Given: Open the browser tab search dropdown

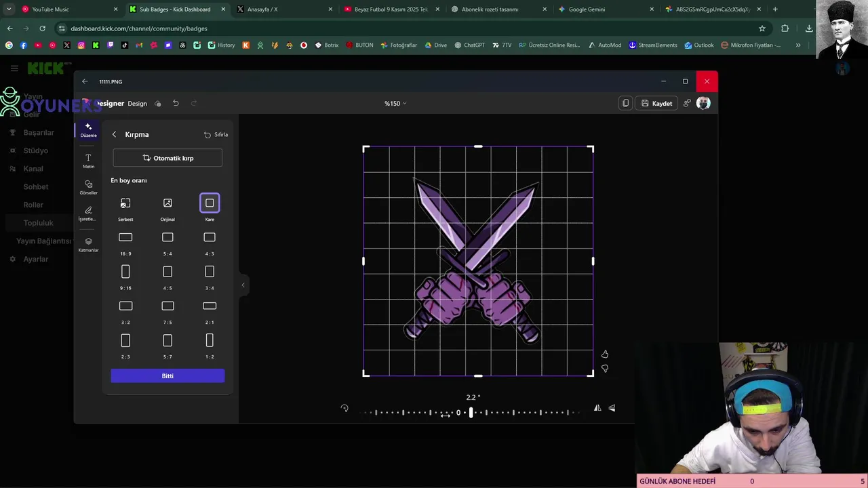Looking at the screenshot, I should pos(9,9).
